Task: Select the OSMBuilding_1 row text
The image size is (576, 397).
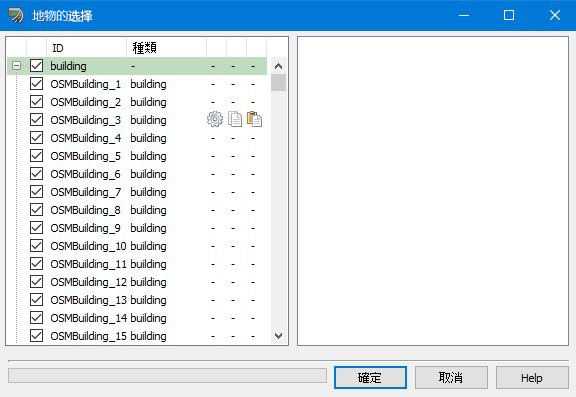Action: (86, 84)
